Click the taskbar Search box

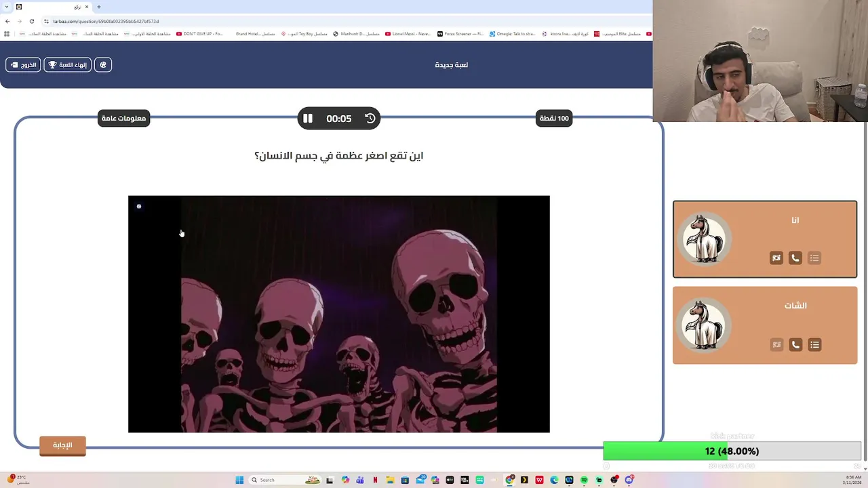pyautogui.click(x=285, y=480)
